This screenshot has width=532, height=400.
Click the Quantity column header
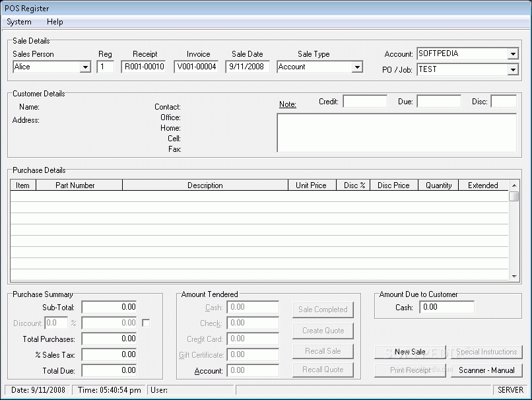(x=438, y=185)
